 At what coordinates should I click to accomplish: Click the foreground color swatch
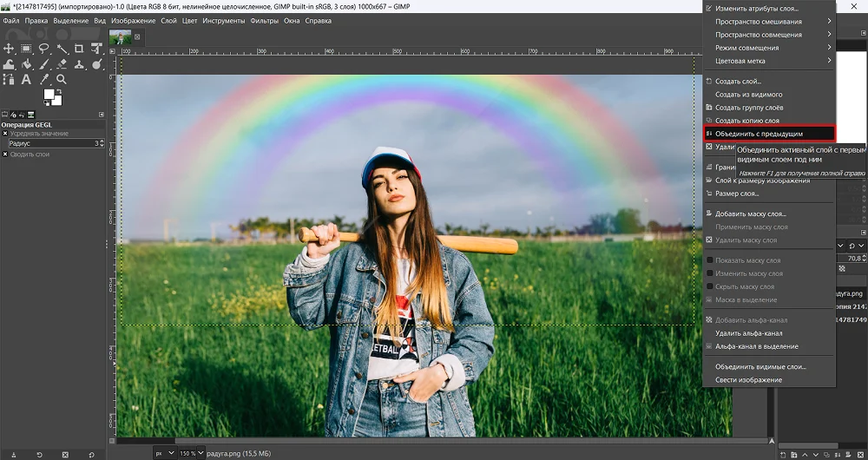click(49, 94)
